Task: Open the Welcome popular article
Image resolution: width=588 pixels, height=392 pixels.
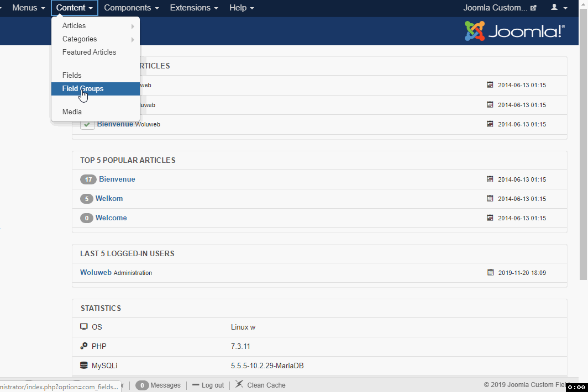Action: coord(111,218)
